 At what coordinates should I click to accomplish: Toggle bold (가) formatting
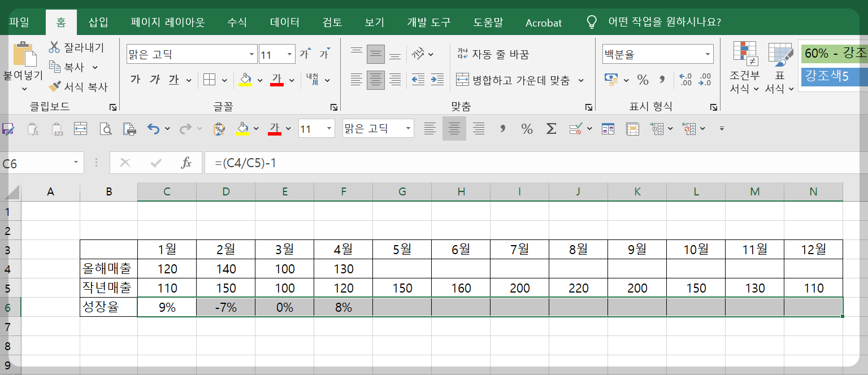pos(135,80)
